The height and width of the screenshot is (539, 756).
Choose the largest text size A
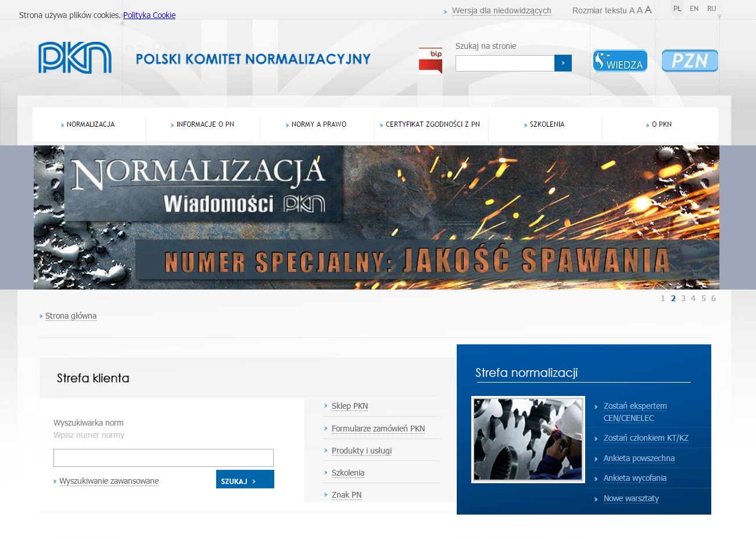click(x=648, y=10)
